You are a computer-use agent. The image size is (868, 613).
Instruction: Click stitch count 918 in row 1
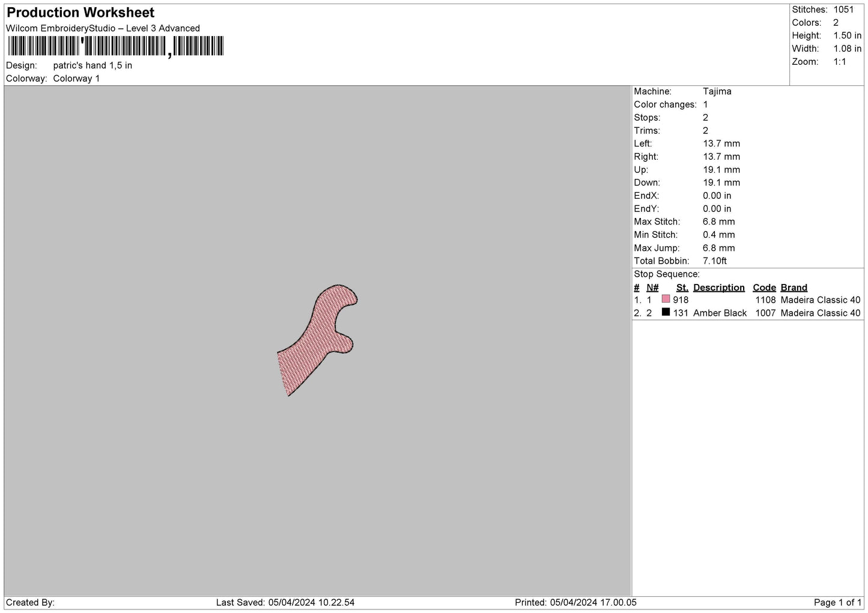pyautogui.click(x=681, y=300)
